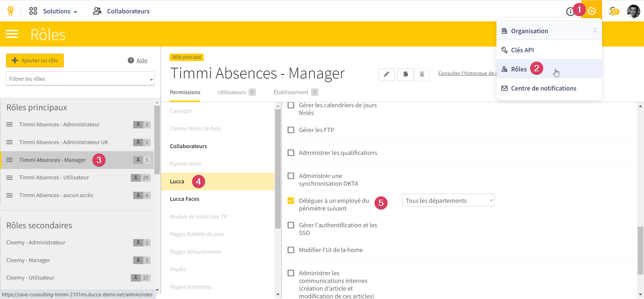Screen dimensions: 644x299
Task: Grab drag handle of Timmi Absences - Administrateur
Action: pos(9,124)
